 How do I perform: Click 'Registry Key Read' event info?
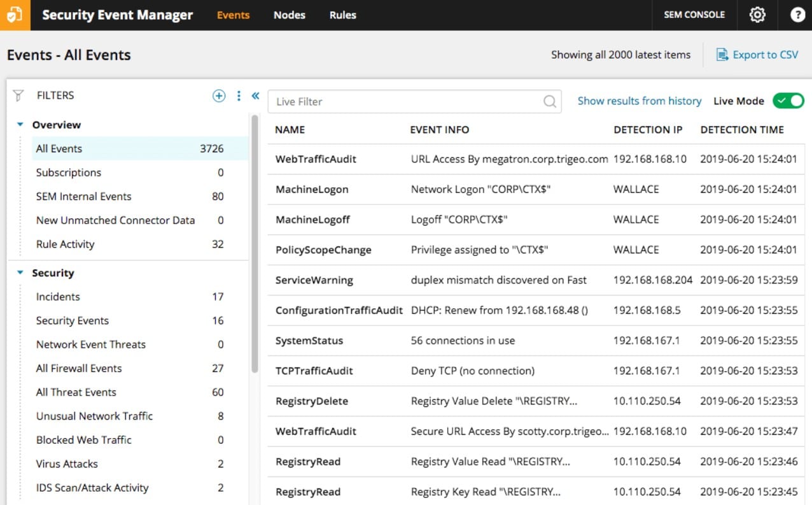point(486,492)
